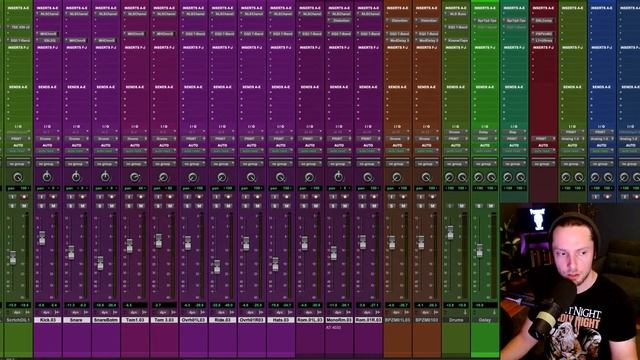Image resolution: width=640 pixels, height=360 pixels.
Task: Arm MonoRm.03 for recording
Action: coord(345,197)
